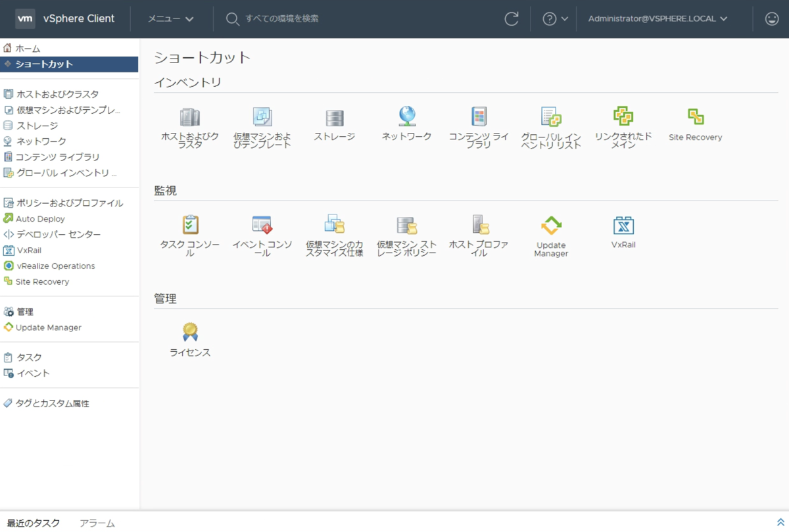The height and width of the screenshot is (532, 789).
Task: Click the smiley feedback icon
Action: click(772, 19)
